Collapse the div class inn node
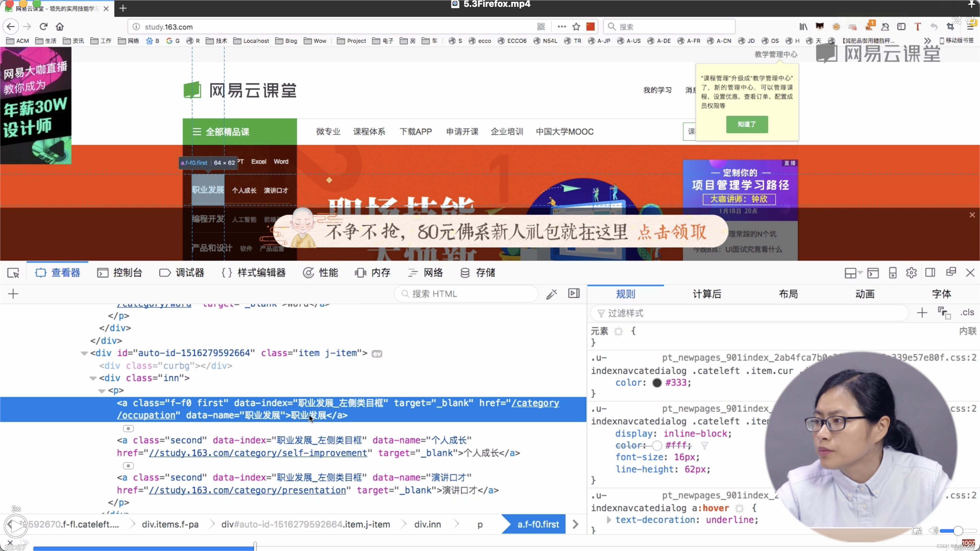This screenshot has width=980, height=551. 93,378
